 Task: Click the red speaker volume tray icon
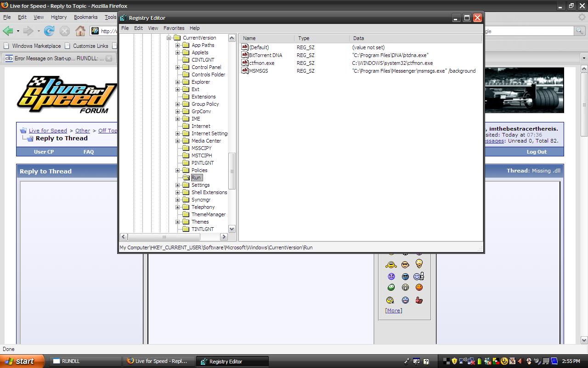pos(520,361)
